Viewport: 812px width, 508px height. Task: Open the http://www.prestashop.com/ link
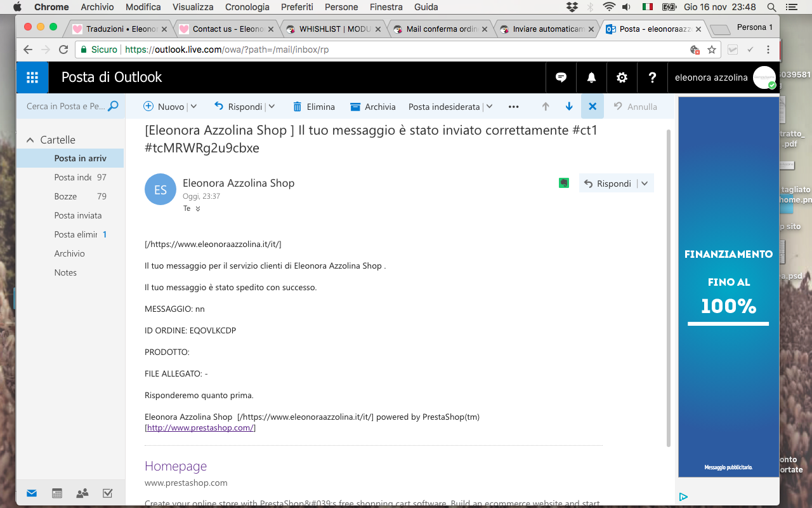200,427
